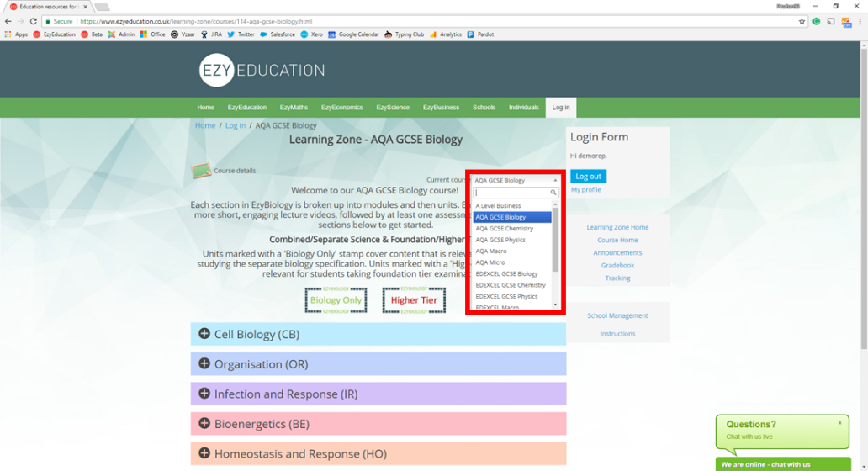Expand the Bioenergetics (BE) section
The image size is (868, 471).
(378, 424)
